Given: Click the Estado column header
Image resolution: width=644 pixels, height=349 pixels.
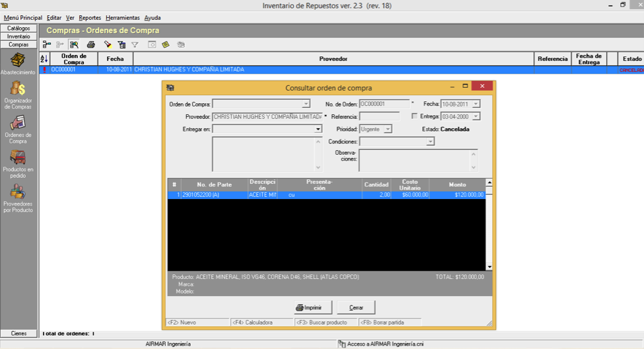Looking at the screenshot, I should [631, 59].
